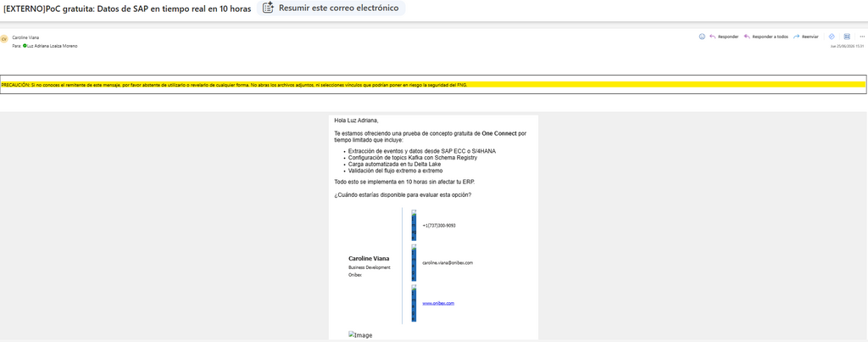Click the email subject PoC gratuita title

click(x=127, y=8)
